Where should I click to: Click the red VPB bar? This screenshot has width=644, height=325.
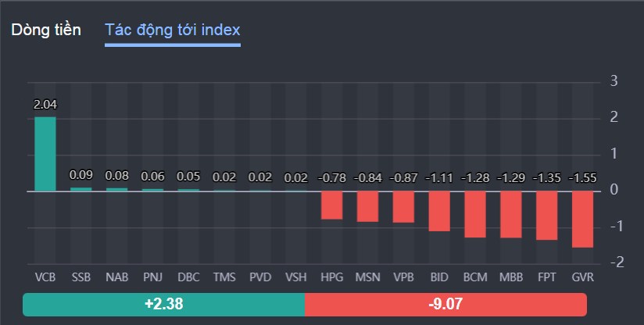tap(403, 206)
